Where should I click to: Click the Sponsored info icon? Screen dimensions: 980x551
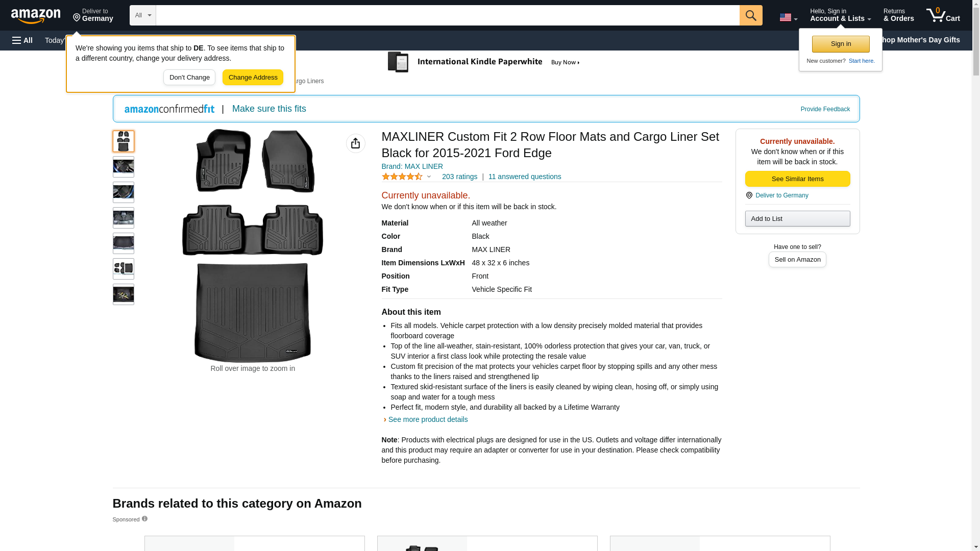(x=144, y=519)
